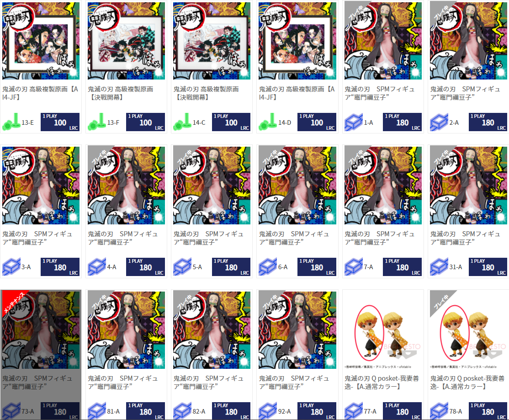Select the blue box icon next to 82-A
509x420 pixels.
point(182,411)
